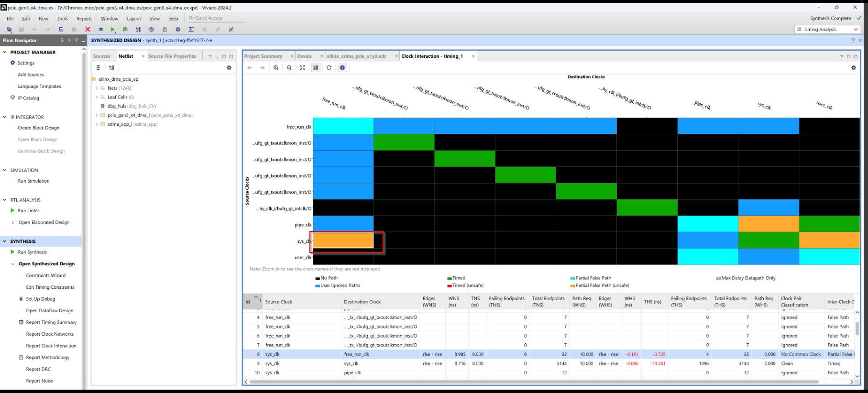The height and width of the screenshot is (393, 868).
Task: Click the red X cancel icon in toolbar
Action: [88, 30]
